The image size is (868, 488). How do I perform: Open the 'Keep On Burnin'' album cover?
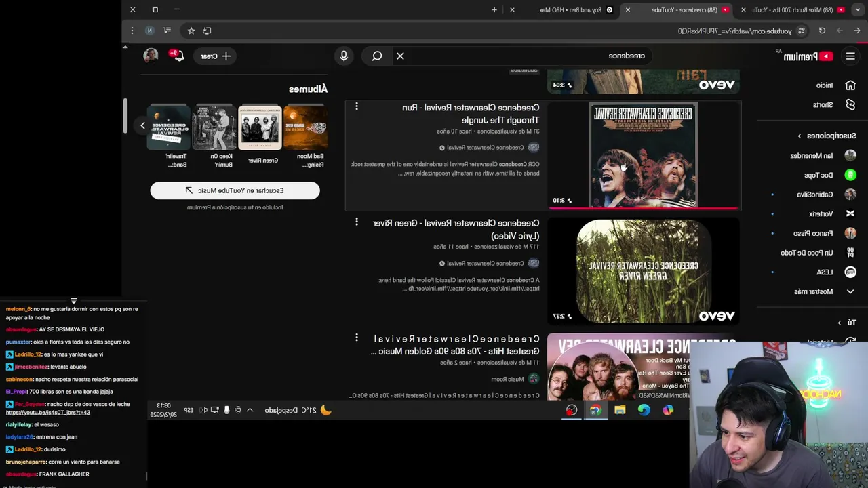214,127
